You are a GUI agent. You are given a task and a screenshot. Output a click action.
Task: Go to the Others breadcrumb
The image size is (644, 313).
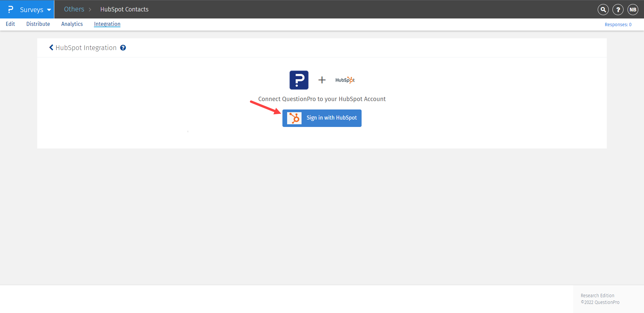click(x=74, y=9)
